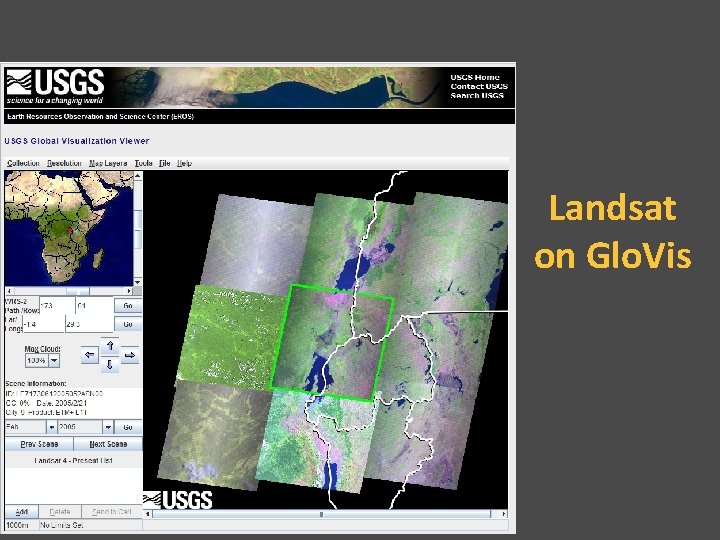The image size is (720, 540).
Task: Open the Help menu
Action: (184, 163)
